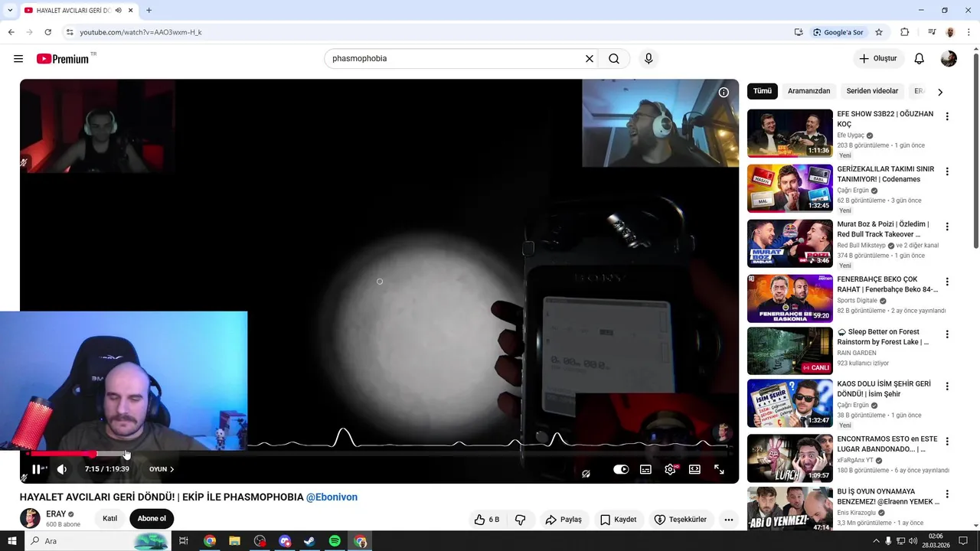Open the tab search dropdown arrow
Viewport: 980px width, 551px height.
pos(10,11)
